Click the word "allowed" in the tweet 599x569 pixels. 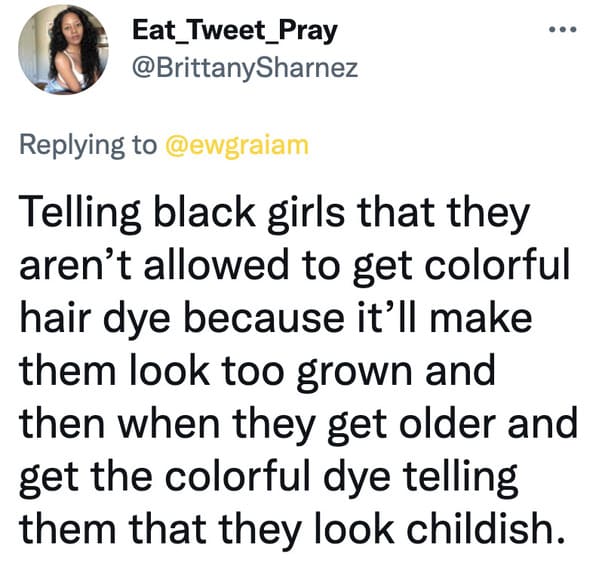coord(216,264)
